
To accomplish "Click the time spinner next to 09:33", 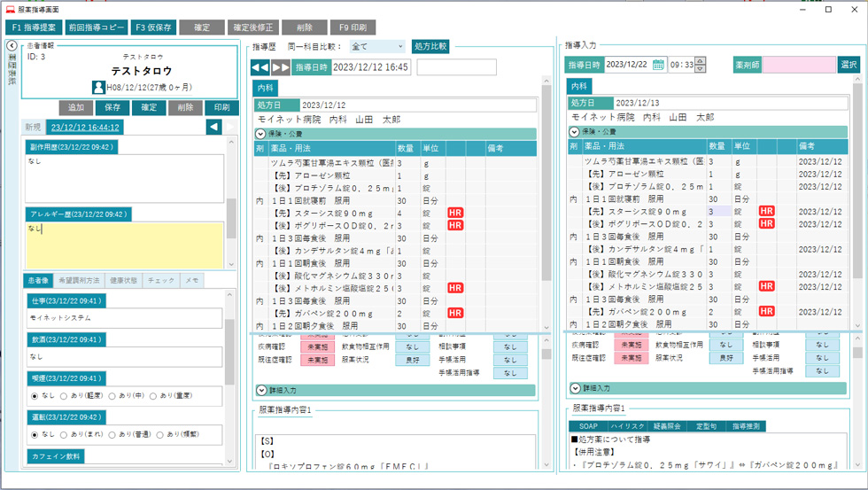I will [701, 65].
